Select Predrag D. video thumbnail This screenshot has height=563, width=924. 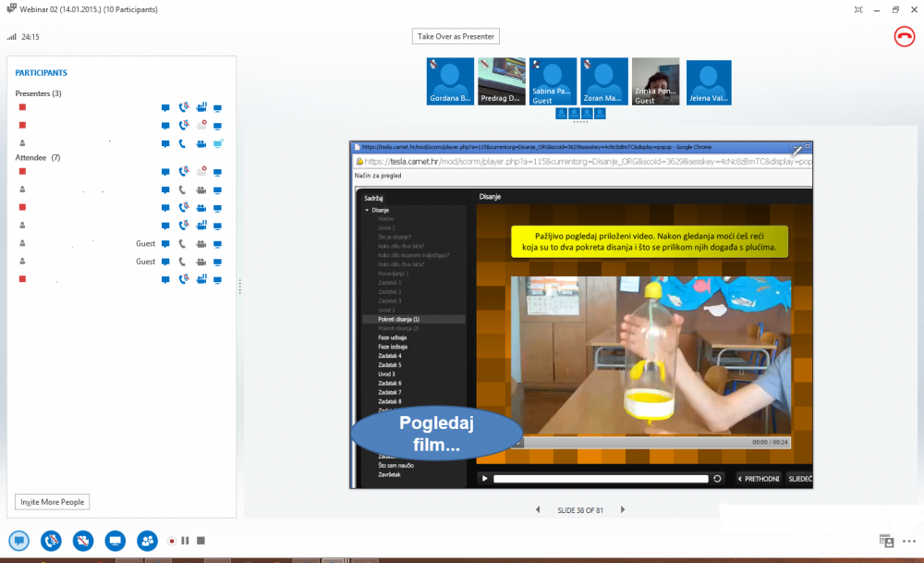coord(502,81)
